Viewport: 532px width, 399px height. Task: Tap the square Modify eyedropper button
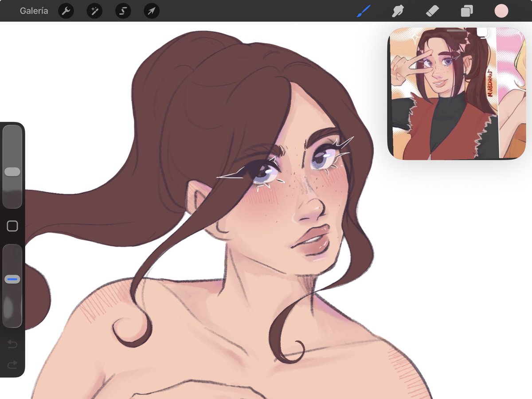[12, 226]
